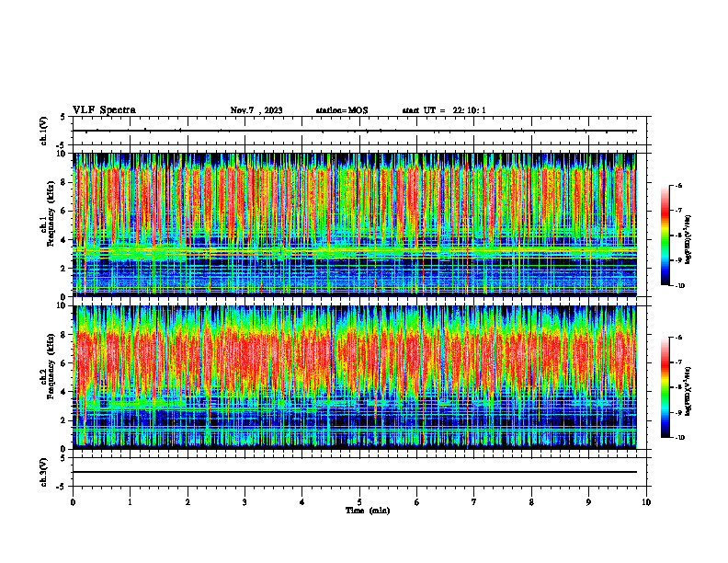The image size is (728, 563).
Task: Click the "VLF Spectra" plot title
Action: pos(104,110)
